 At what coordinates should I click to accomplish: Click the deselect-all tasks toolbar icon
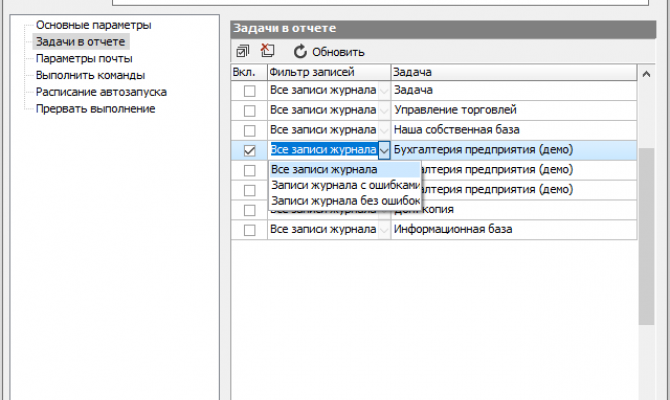pos(266,51)
